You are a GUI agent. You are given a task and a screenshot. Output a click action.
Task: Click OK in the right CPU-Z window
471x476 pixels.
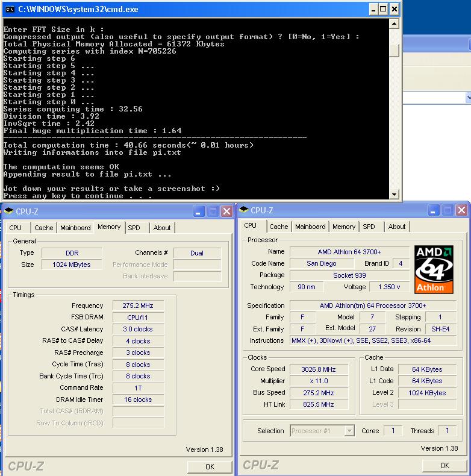tap(444, 466)
